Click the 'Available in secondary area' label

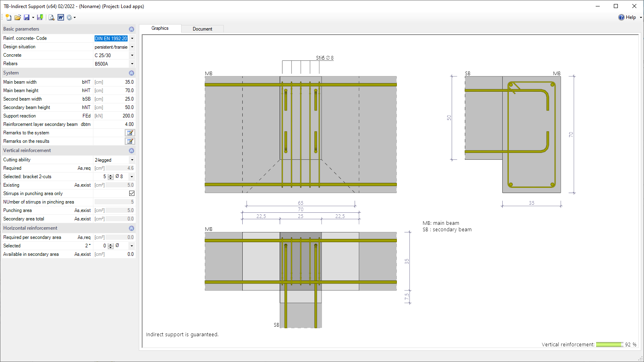pyautogui.click(x=31, y=254)
